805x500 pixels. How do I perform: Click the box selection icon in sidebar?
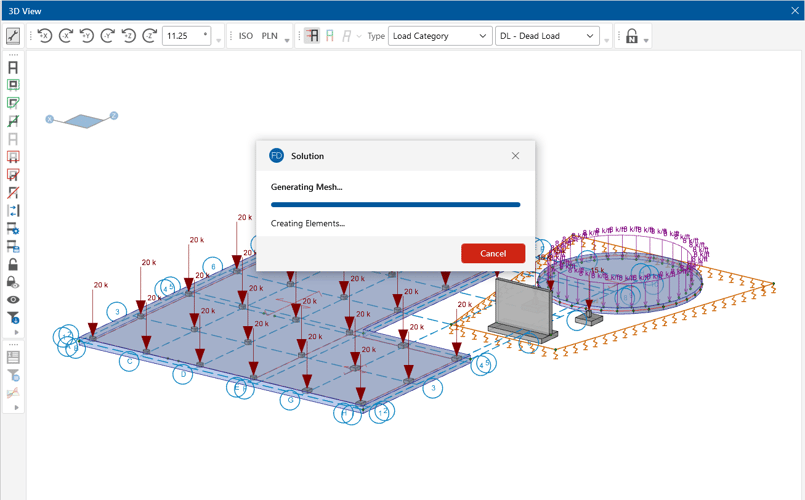[x=13, y=85]
